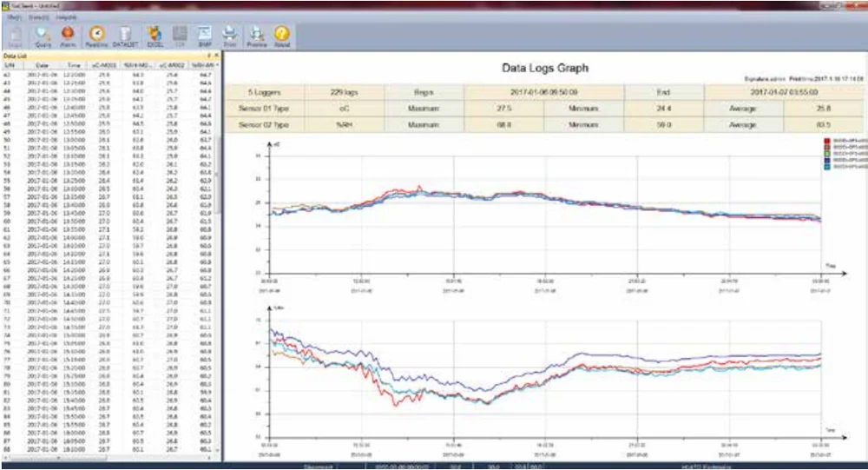Screen dimensions: 868x470
Task: Select the data row with S/N 50
Action: (108, 140)
